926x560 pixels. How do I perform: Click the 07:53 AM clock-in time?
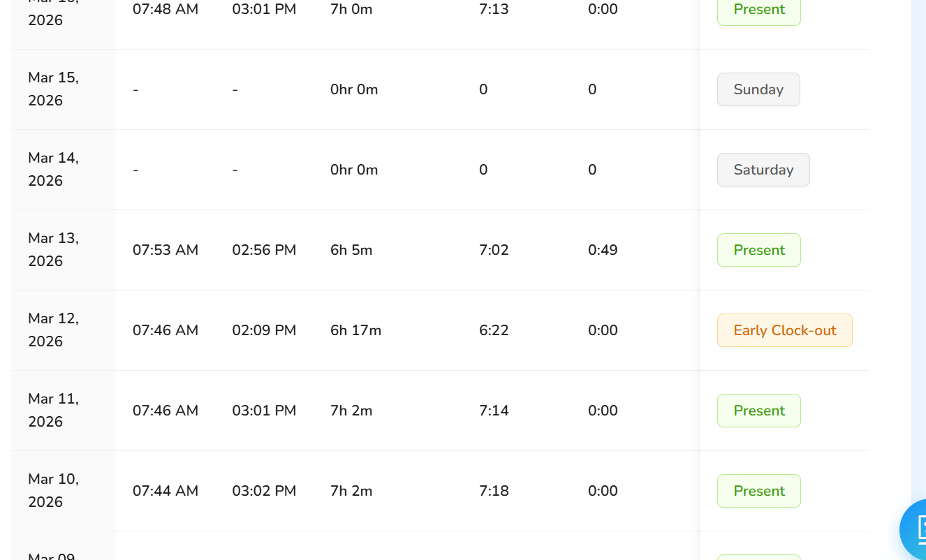166,250
